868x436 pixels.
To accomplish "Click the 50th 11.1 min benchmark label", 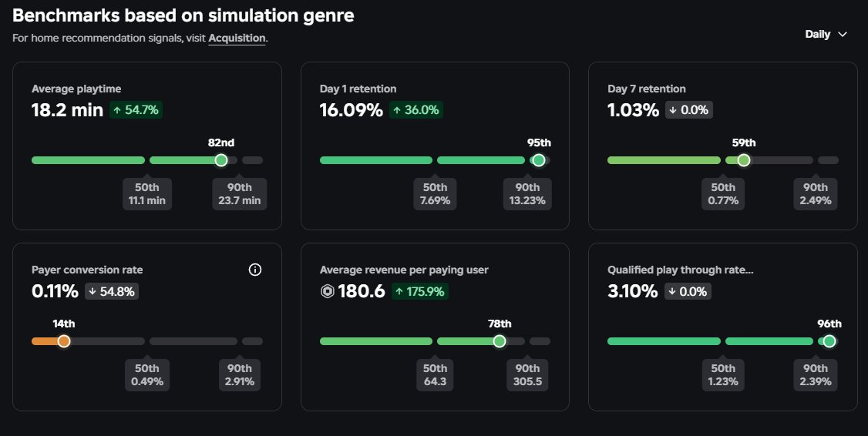I will click(147, 194).
